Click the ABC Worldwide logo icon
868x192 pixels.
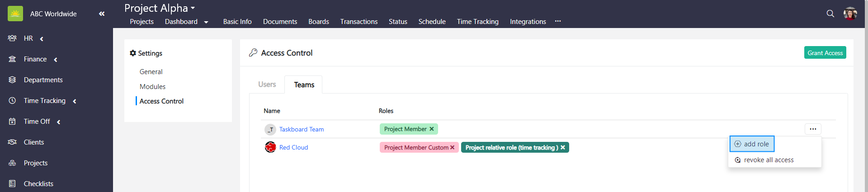[15, 14]
